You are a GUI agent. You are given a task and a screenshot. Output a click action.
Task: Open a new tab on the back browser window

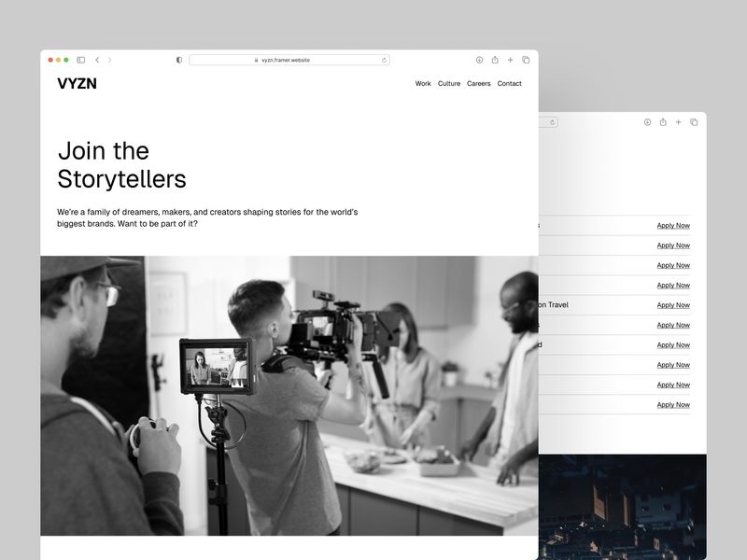678,122
